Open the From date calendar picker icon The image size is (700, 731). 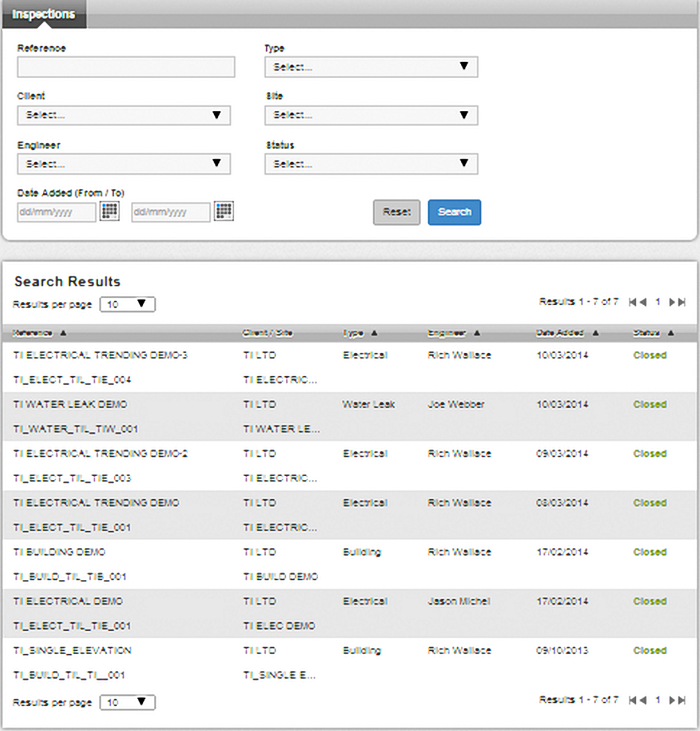pos(110,211)
